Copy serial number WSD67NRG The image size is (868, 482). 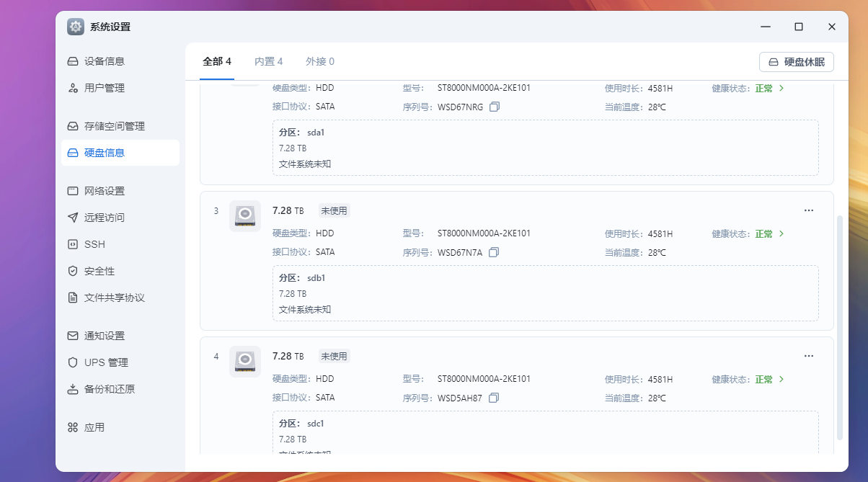(494, 107)
